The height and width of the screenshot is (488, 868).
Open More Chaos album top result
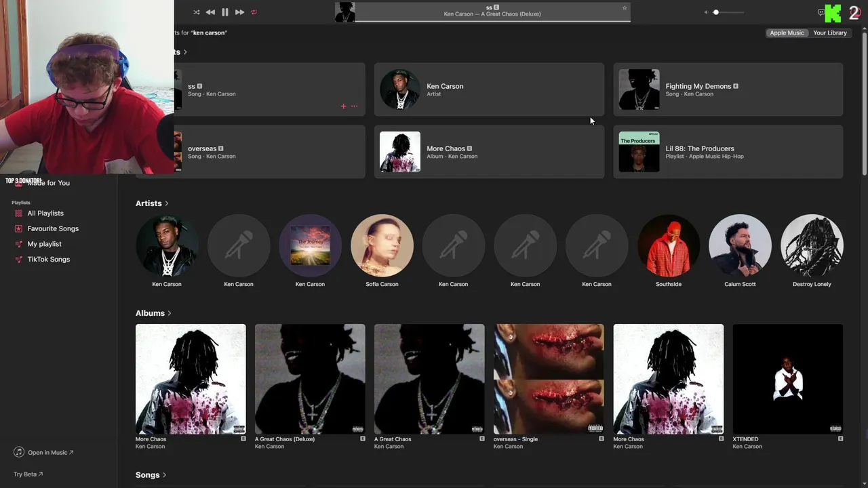coord(489,152)
